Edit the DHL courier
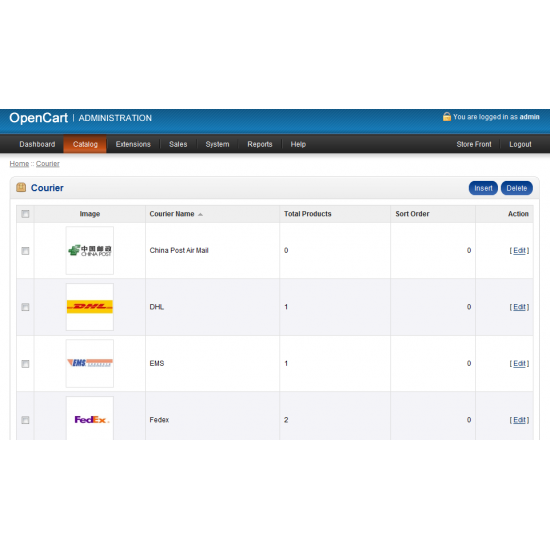Image resolution: width=550 pixels, height=550 pixels. tap(519, 307)
